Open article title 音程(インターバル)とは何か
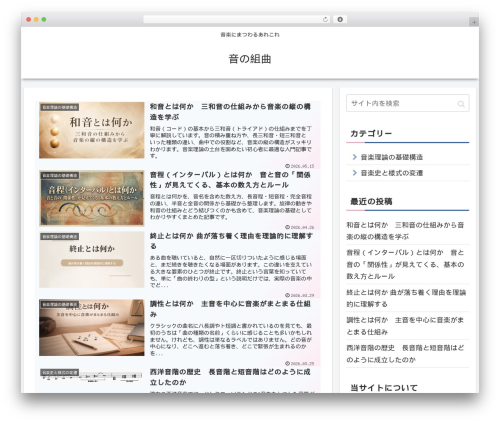This screenshot has width=500, height=423. (x=230, y=180)
